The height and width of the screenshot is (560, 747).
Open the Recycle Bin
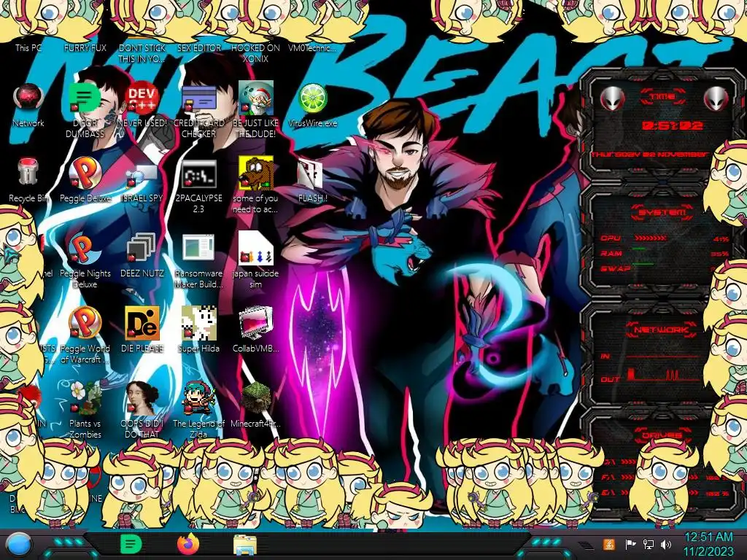coord(28,172)
